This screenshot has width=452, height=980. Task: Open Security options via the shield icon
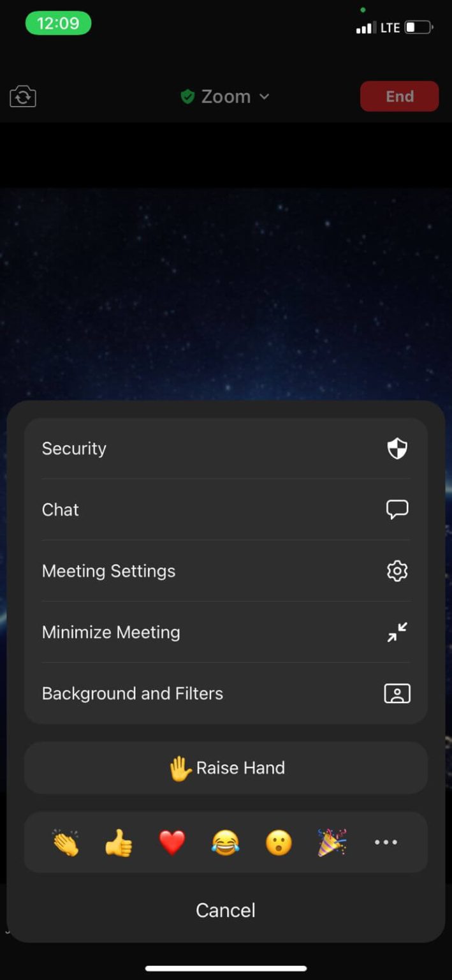pos(397,449)
